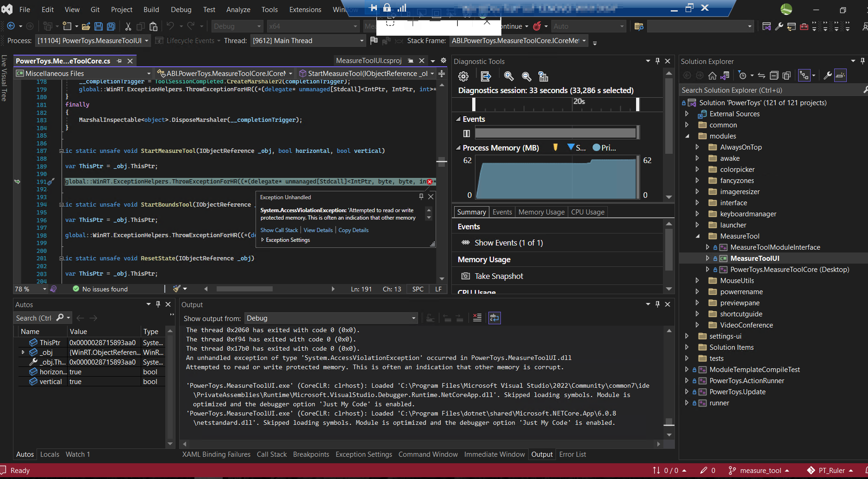
Task: Click Clear All icon in Output toolbar
Action: pyautogui.click(x=477, y=318)
